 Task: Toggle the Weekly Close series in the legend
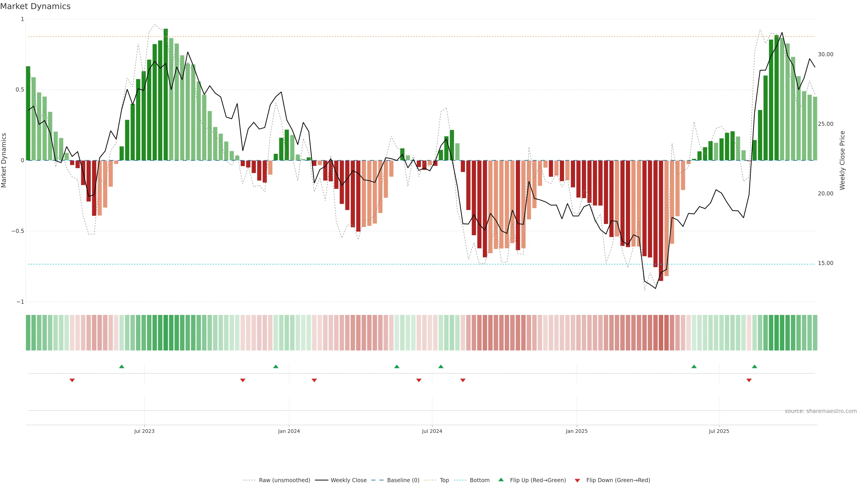click(x=348, y=480)
